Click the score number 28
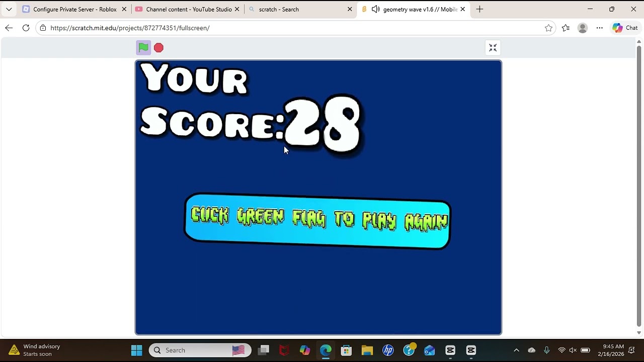 pyautogui.click(x=323, y=125)
